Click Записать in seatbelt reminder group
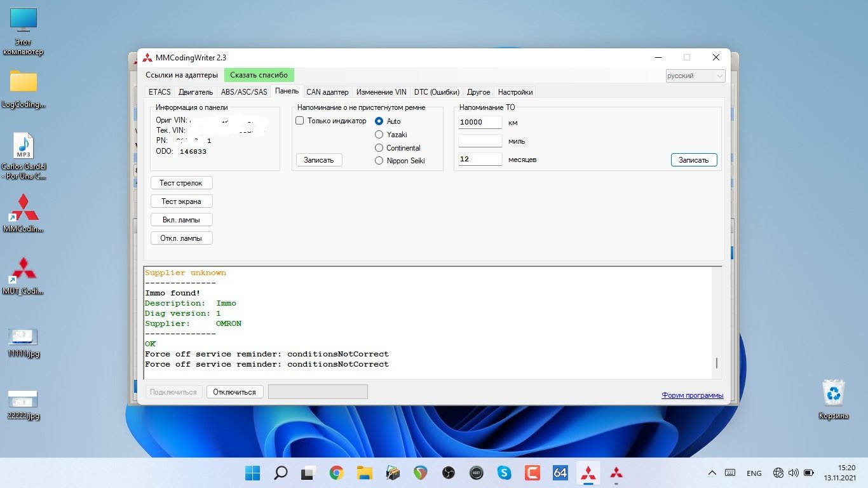The height and width of the screenshot is (488, 868). point(319,160)
